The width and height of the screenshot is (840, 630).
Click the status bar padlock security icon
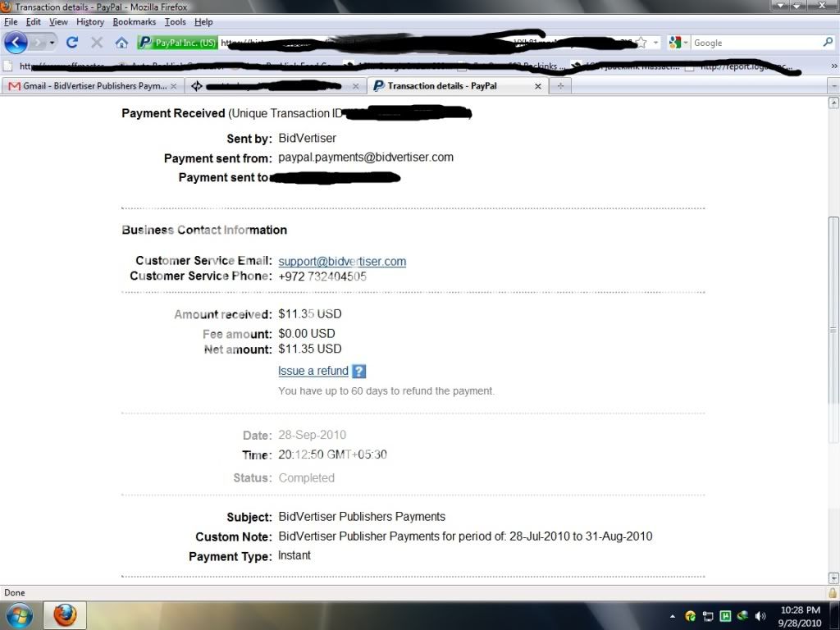click(833, 592)
